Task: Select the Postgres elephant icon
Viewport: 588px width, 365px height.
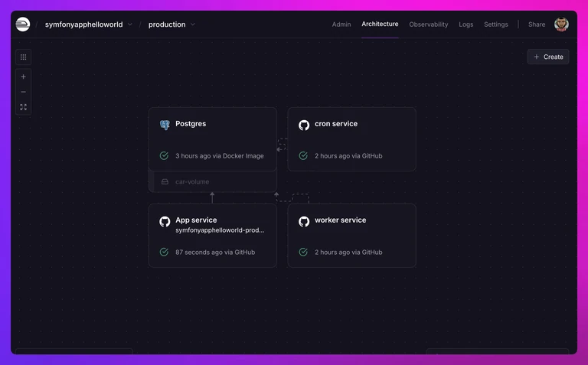Action: coord(165,125)
